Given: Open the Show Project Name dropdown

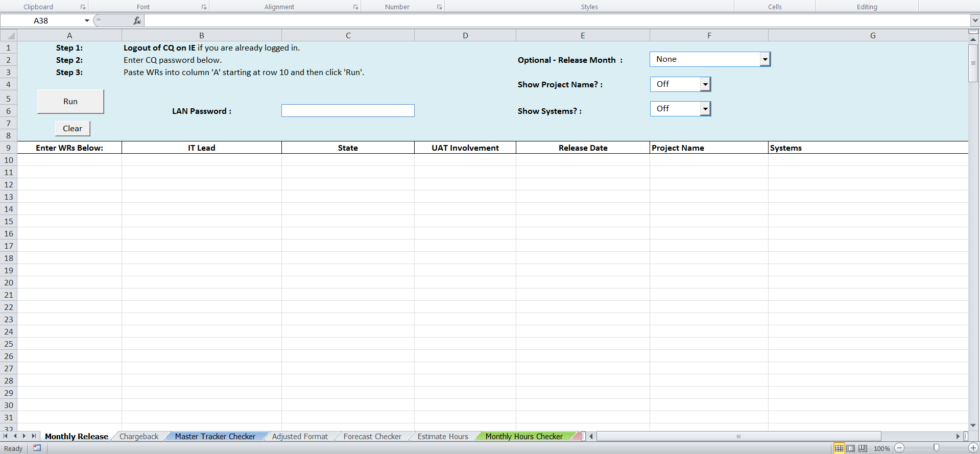Looking at the screenshot, I should pyautogui.click(x=705, y=84).
